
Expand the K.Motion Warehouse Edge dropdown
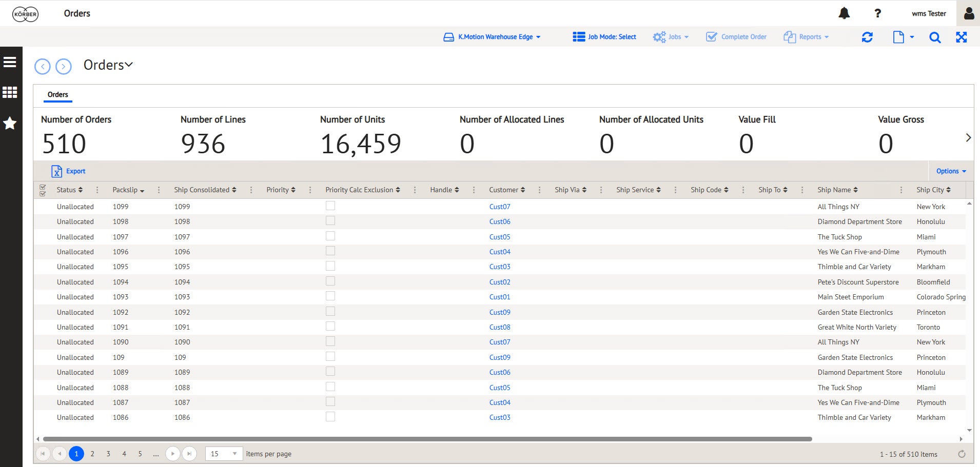coord(492,37)
